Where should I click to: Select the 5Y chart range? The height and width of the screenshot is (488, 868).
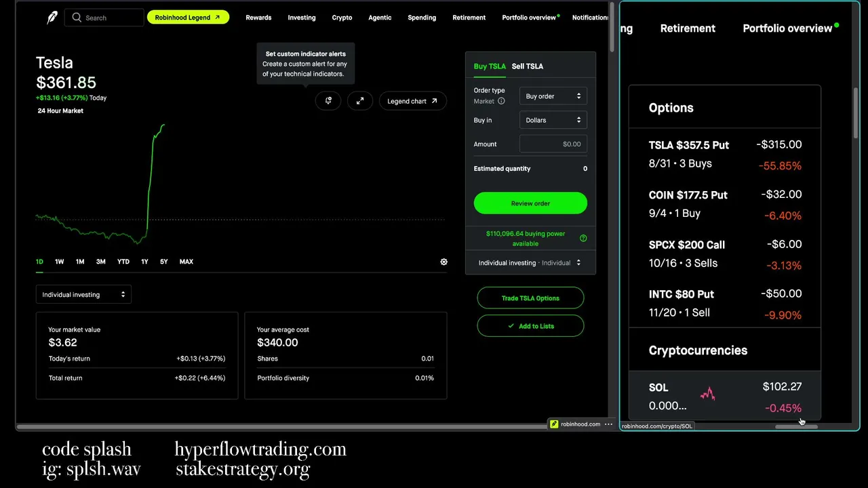pyautogui.click(x=164, y=262)
